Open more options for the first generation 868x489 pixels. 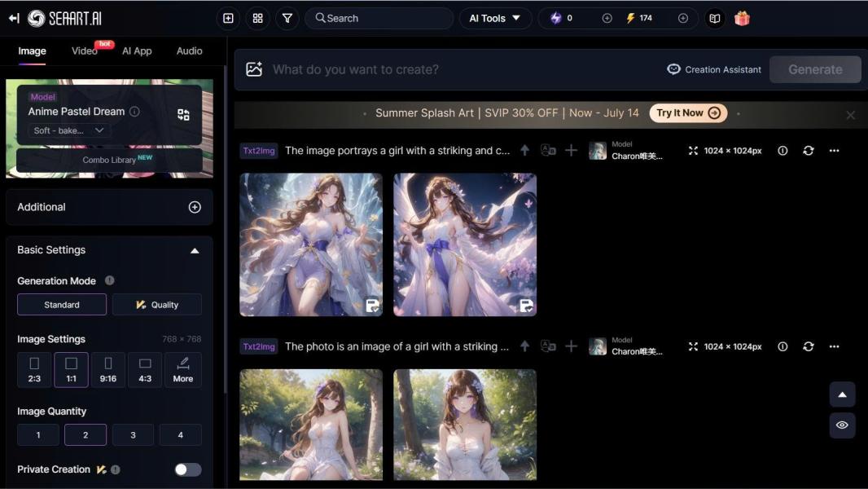click(834, 151)
